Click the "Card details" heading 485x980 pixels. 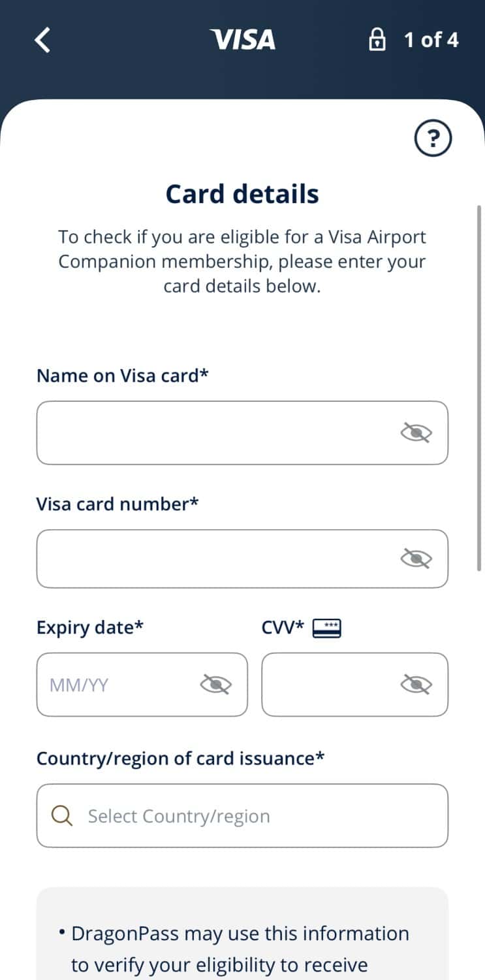point(242,194)
